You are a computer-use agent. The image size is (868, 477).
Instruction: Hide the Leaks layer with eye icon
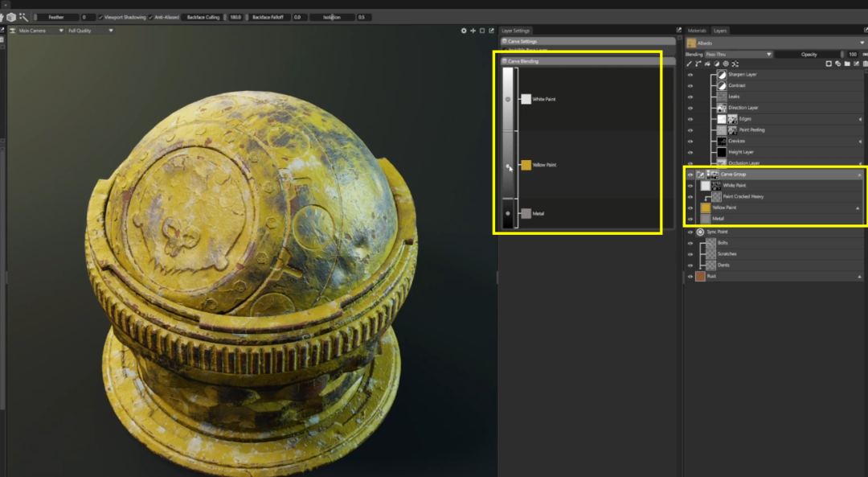coord(690,97)
